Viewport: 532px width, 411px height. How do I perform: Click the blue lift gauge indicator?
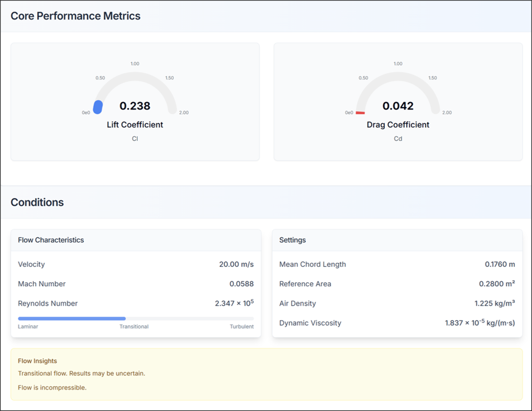point(98,107)
